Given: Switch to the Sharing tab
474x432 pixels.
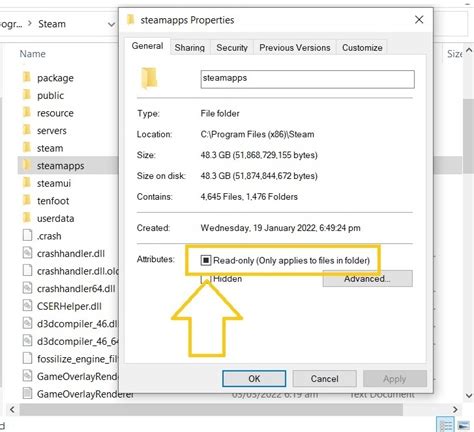Looking at the screenshot, I should tap(190, 48).
